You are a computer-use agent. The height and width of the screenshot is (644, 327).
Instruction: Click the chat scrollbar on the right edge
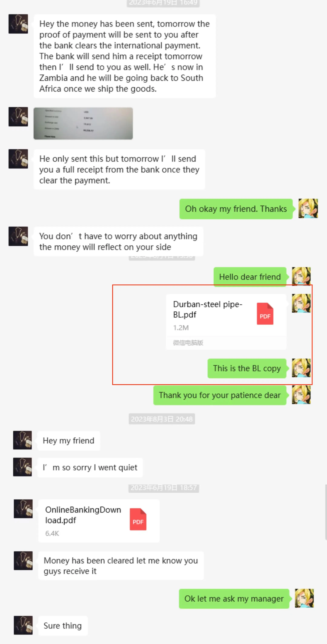tap(326, 513)
